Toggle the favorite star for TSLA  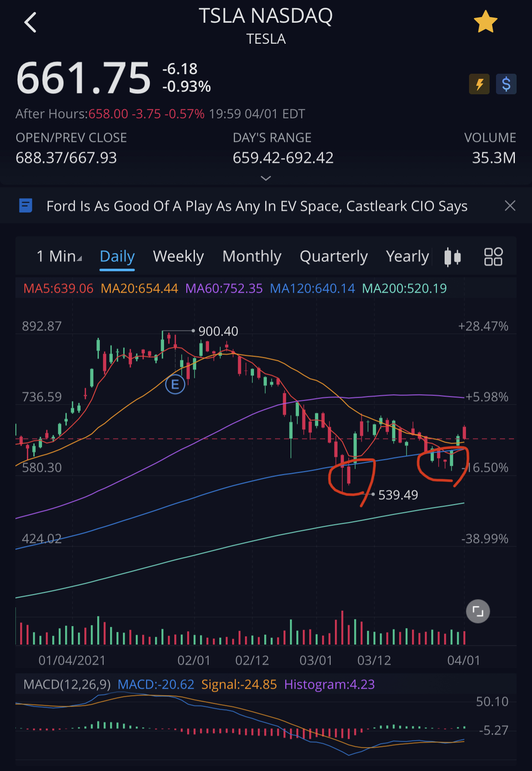pos(485,22)
